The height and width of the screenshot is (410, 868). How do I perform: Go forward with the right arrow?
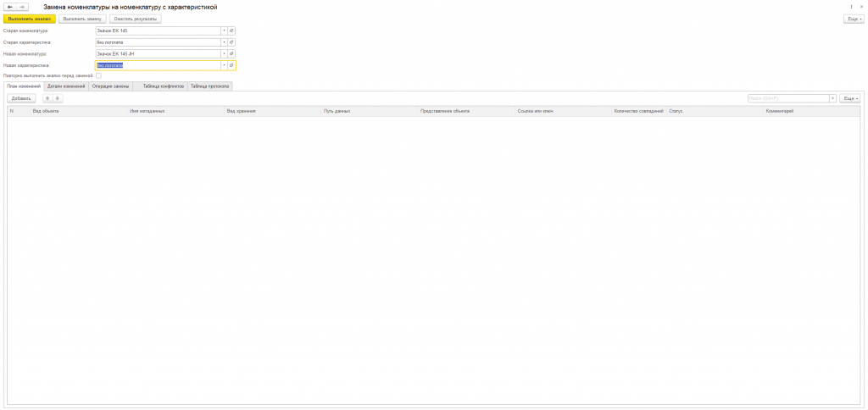tap(22, 7)
